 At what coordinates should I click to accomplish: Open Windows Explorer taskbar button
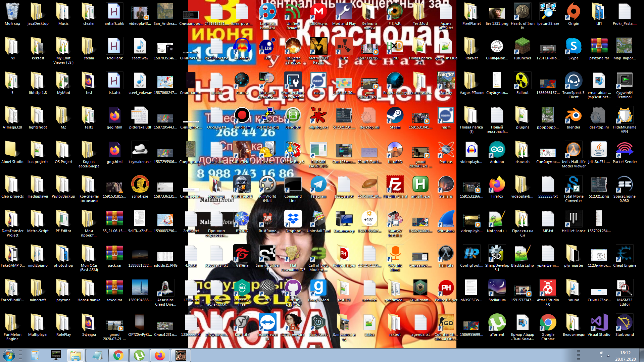click(75, 355)
